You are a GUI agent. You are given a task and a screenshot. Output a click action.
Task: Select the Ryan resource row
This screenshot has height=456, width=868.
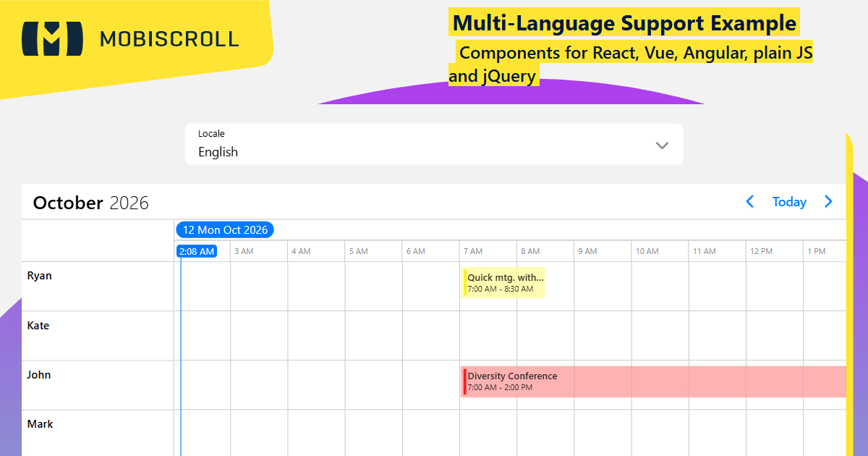click(98, 286)
